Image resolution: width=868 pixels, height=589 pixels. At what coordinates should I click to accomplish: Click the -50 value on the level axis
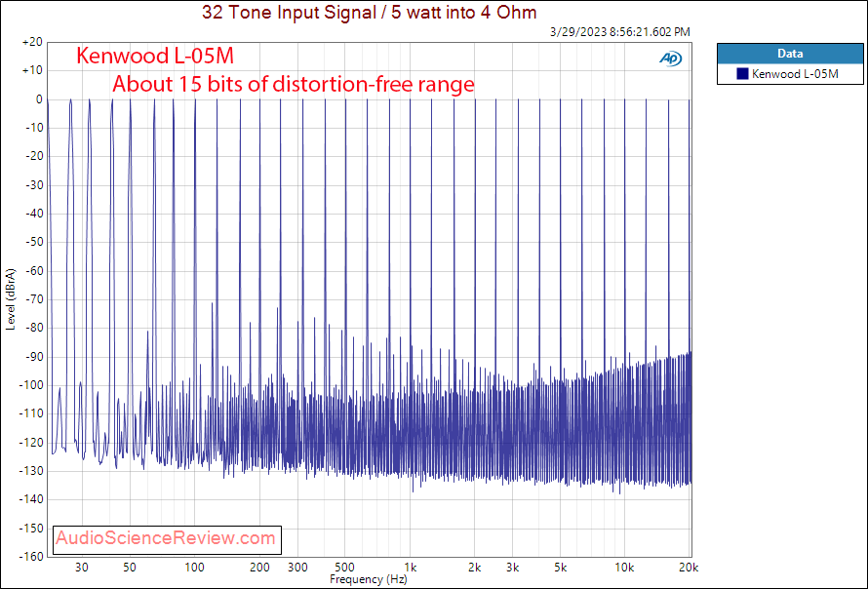[x=34, y=242]
